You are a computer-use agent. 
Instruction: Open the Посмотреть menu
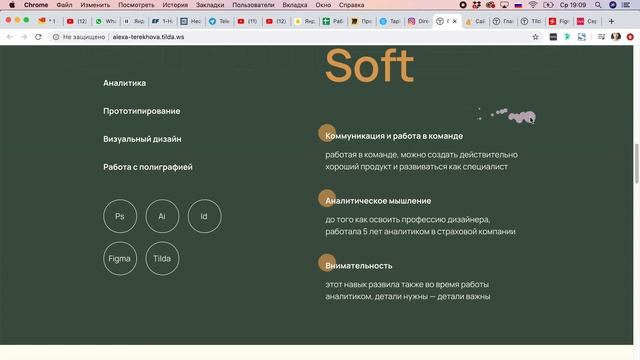point(136,5)
